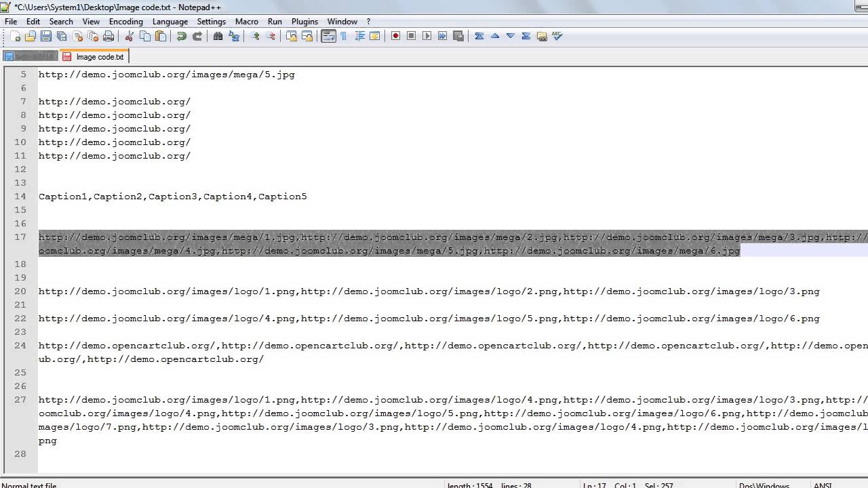Close current document with toolbar Close icon
This screenshot has width=868, height=488.
coord(77,37)
